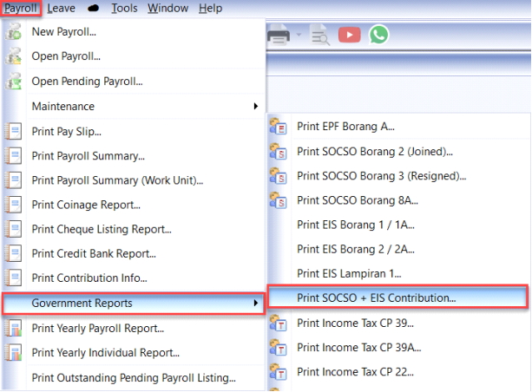Click the Print Credit Bank Report icon
Viewport: 532px width, 392px height.
[13, 253]
